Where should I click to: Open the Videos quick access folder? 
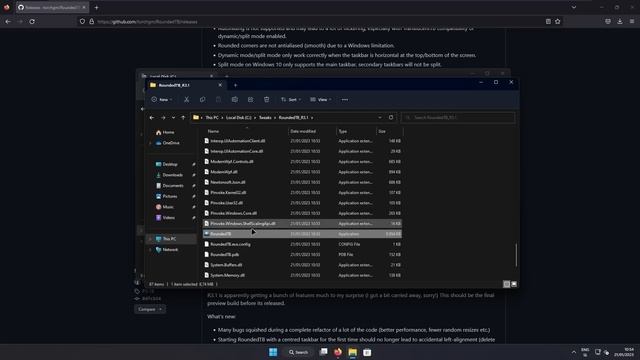pos(165,218)
